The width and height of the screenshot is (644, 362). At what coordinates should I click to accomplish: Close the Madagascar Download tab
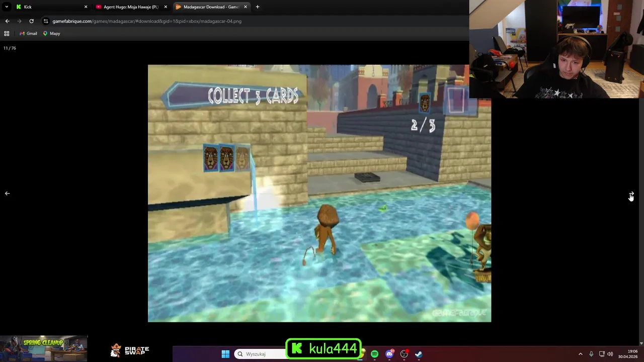coord(246,7)
